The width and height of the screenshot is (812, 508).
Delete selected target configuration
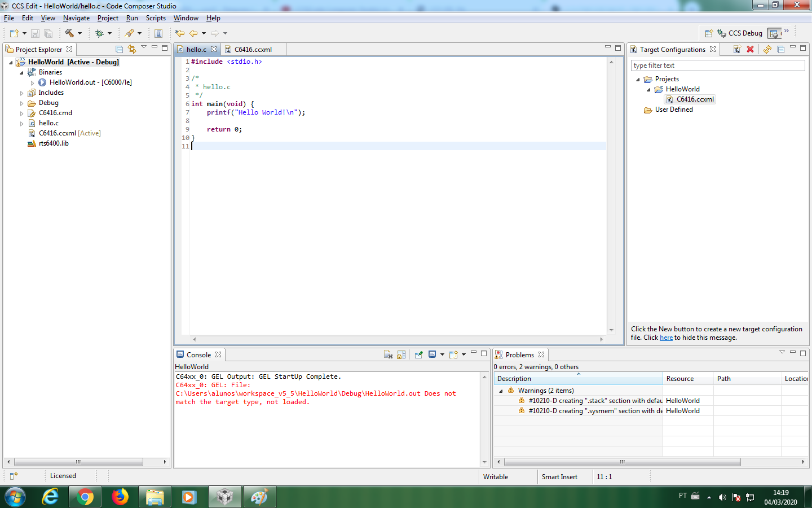coord(750,49)
